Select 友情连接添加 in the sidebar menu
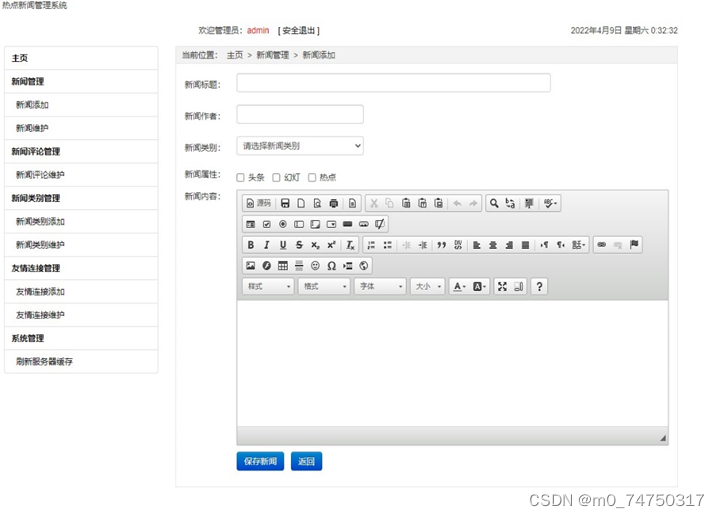Viewport: 720px width, 518px height. coord(40,292)
